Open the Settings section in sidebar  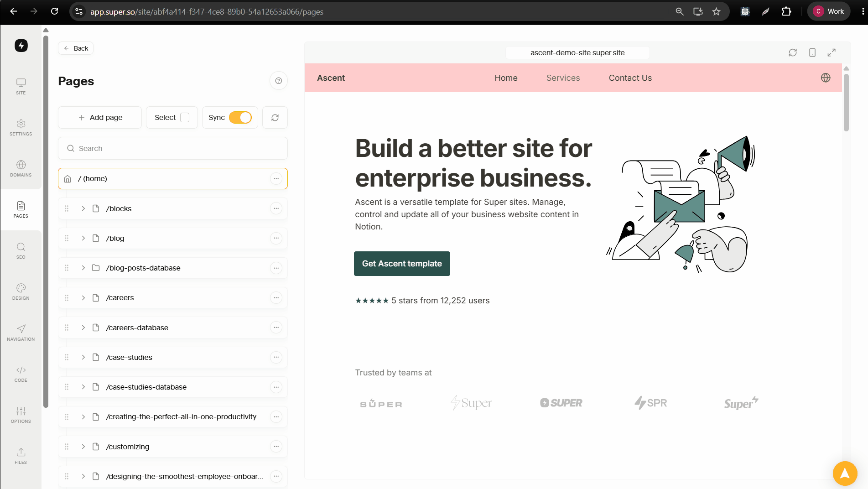pyautogui.click(x=21, y=127)
